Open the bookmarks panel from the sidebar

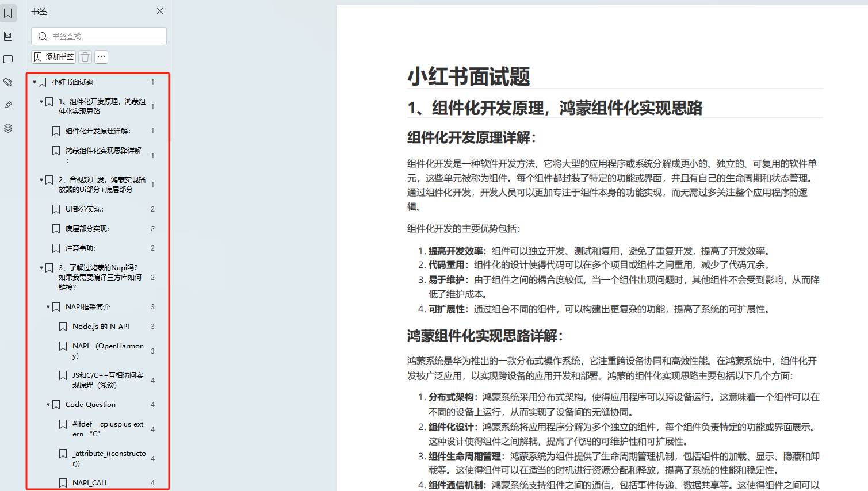(x=8, y=13)
